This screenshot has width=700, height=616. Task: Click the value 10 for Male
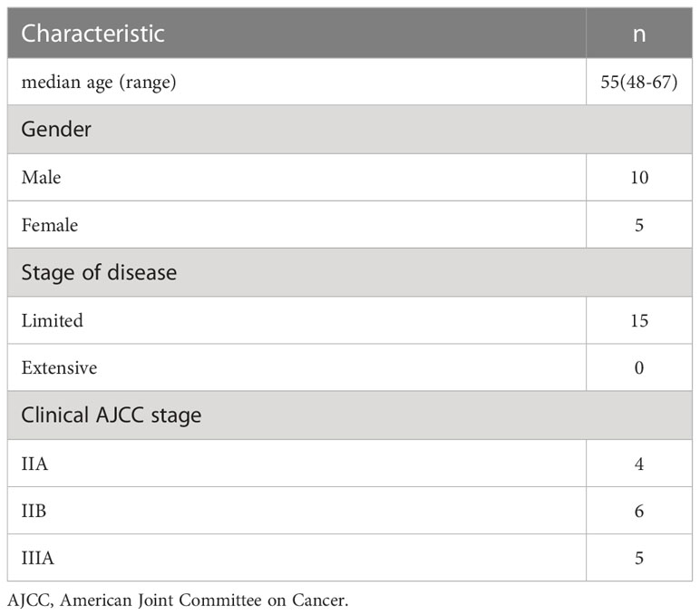[639, 178]
